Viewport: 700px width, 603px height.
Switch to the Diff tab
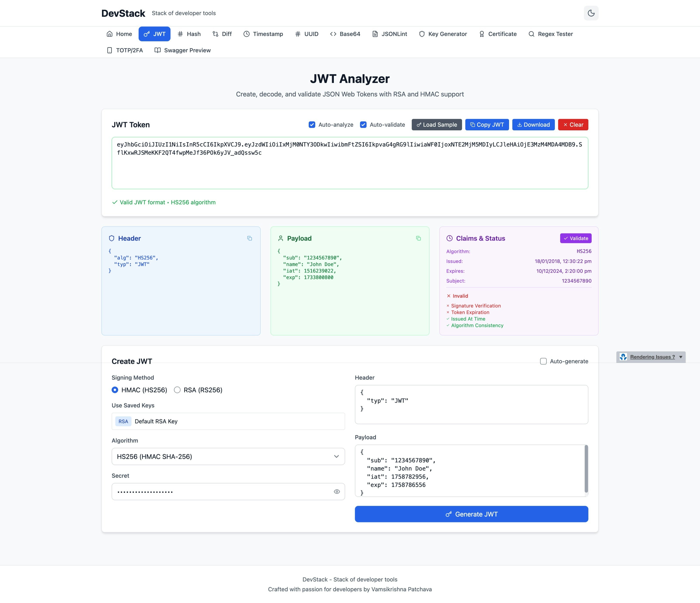coord(222,34)
